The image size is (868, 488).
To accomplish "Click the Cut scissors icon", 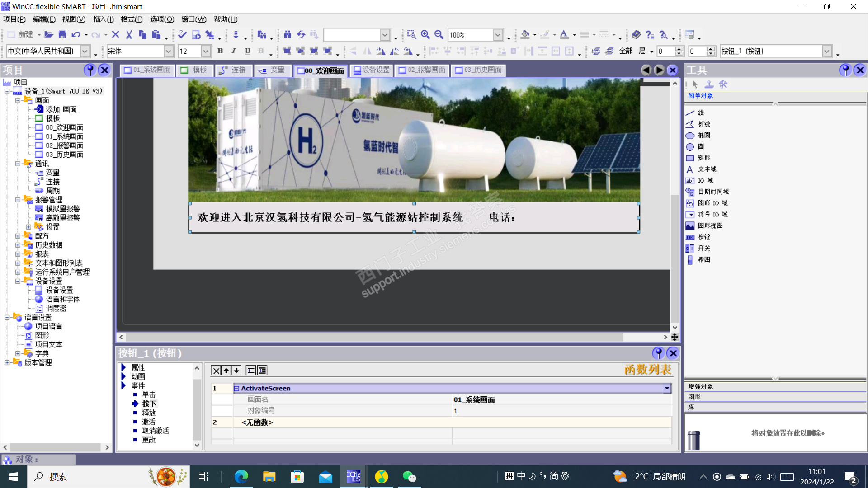I will click(129, 35).
